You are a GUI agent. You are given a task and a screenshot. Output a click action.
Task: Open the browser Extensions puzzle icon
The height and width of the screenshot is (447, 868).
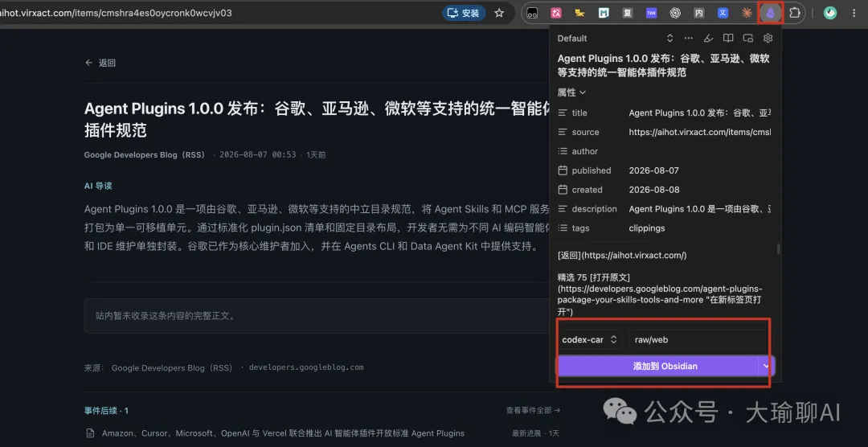(x=794, y=12)
